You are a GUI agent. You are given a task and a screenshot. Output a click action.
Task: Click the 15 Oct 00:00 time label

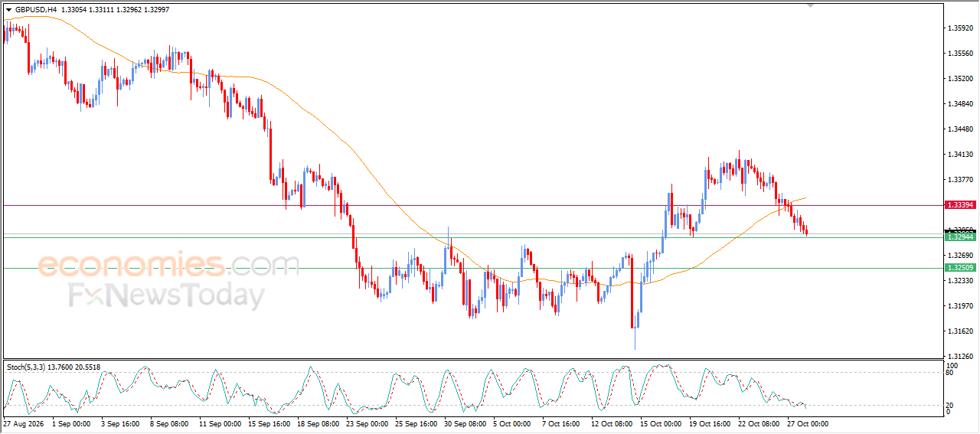660,423
